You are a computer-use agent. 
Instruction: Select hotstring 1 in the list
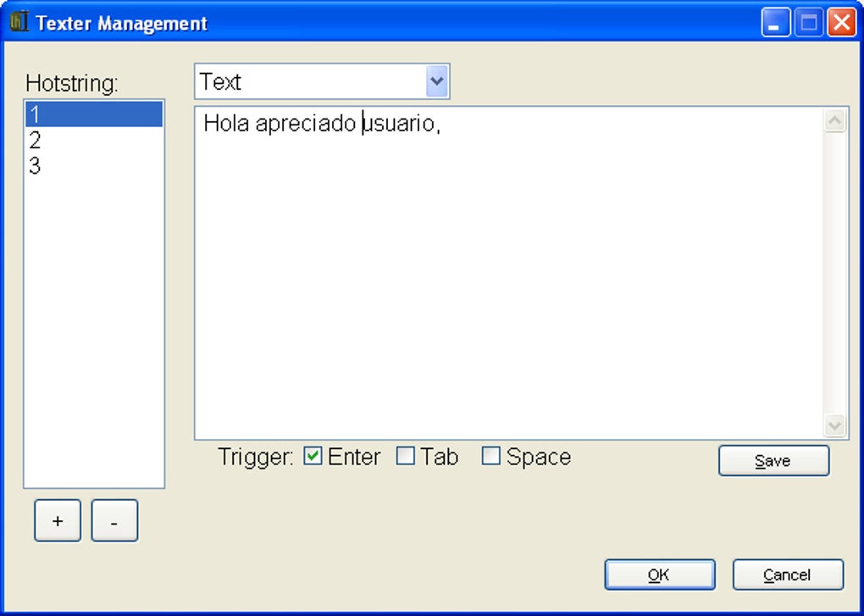[93, 114]
